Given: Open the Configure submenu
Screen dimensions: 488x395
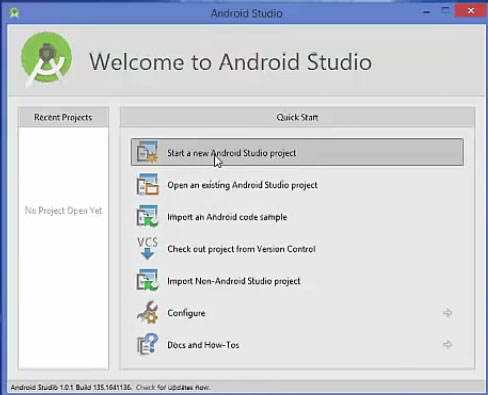Looking at the screenshot, I should pos(297,313).
